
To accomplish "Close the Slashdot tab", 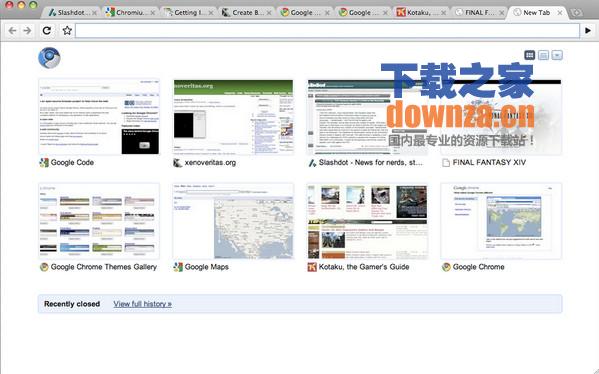I will (94, 13).
